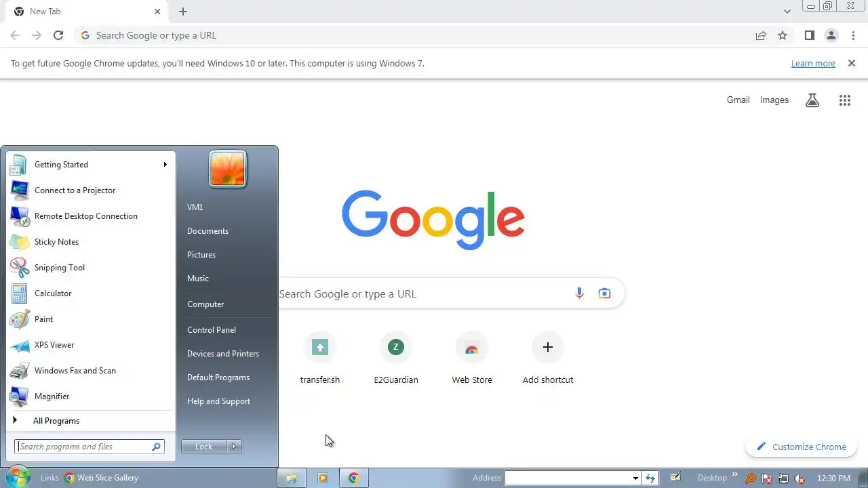Screen dimensions: 868x488
Task: Click the Windows Start orb
Action: click(18, 477)
